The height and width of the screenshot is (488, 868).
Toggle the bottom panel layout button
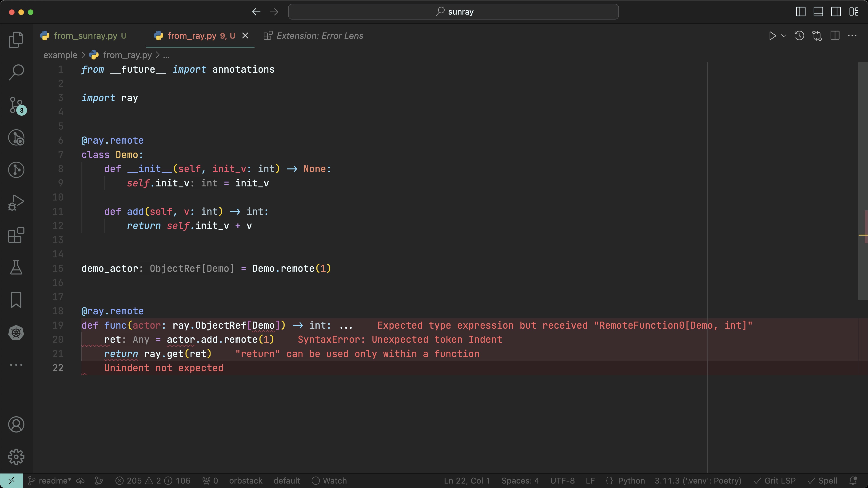[x=818, y=12]
